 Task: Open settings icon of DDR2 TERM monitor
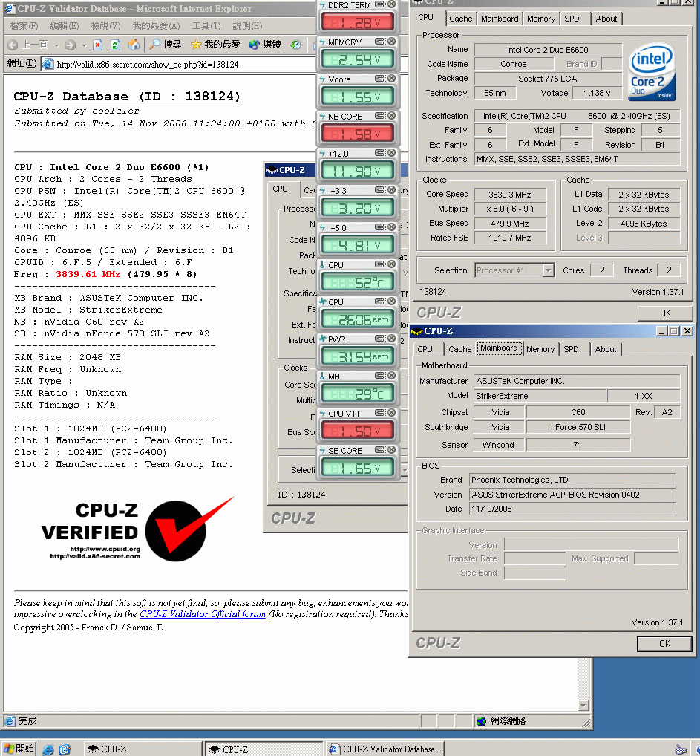pos(380,4)
